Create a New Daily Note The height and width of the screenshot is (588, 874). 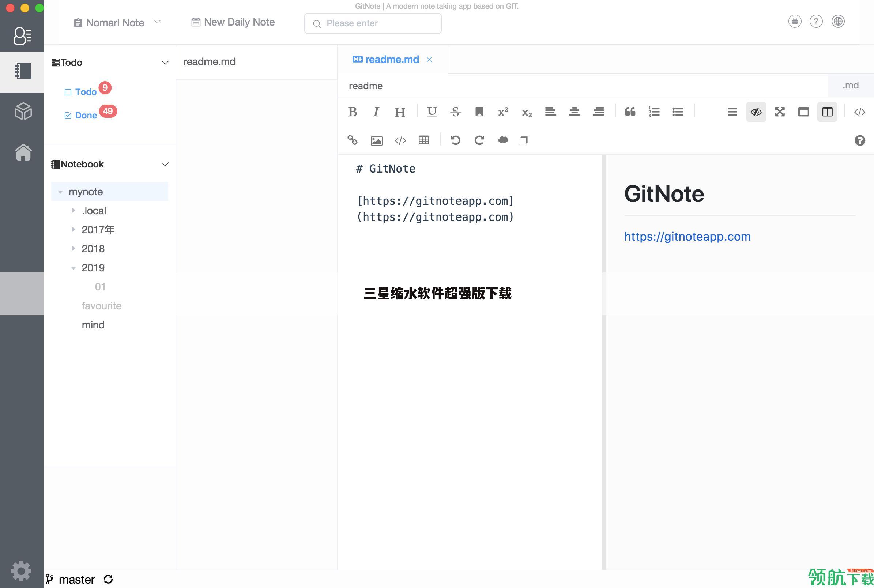coord(233,22)
